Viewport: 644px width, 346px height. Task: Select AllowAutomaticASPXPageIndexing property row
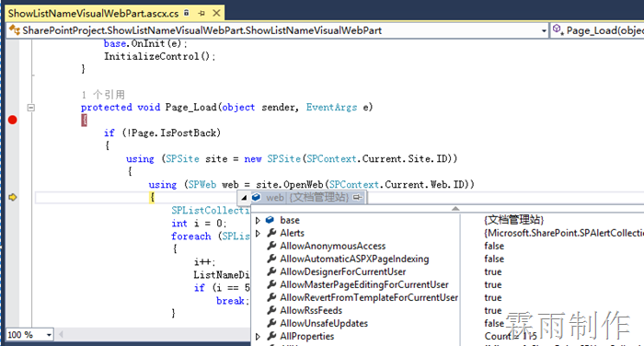[354, 259]
